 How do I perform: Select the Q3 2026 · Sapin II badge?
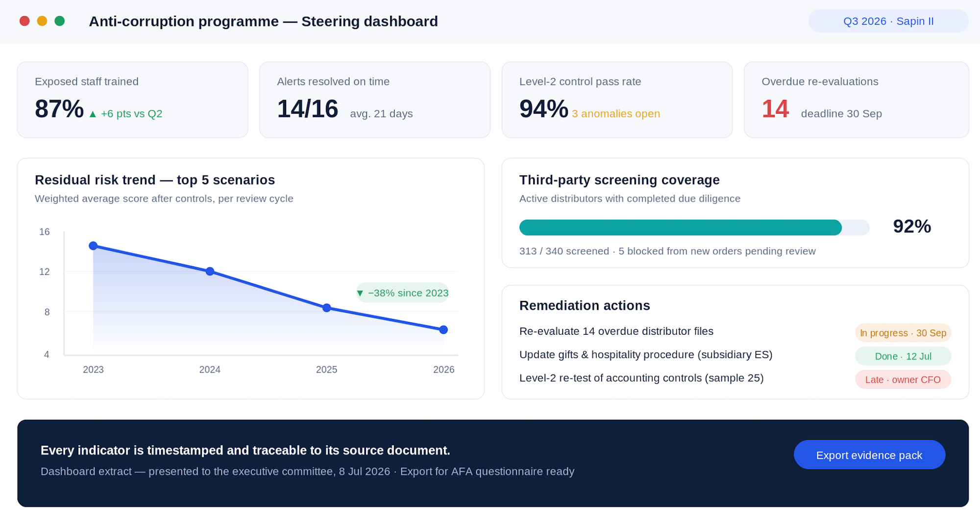tap(888, 21)
